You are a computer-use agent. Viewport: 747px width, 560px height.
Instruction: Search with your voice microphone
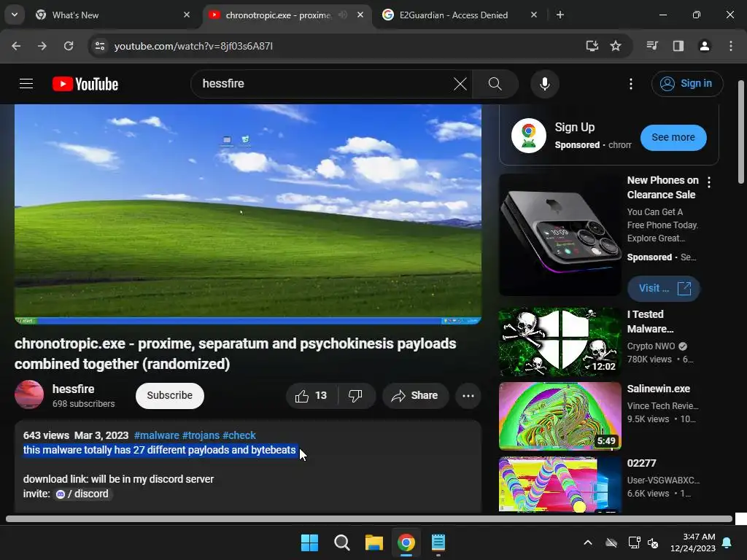[x=544, y=84]
